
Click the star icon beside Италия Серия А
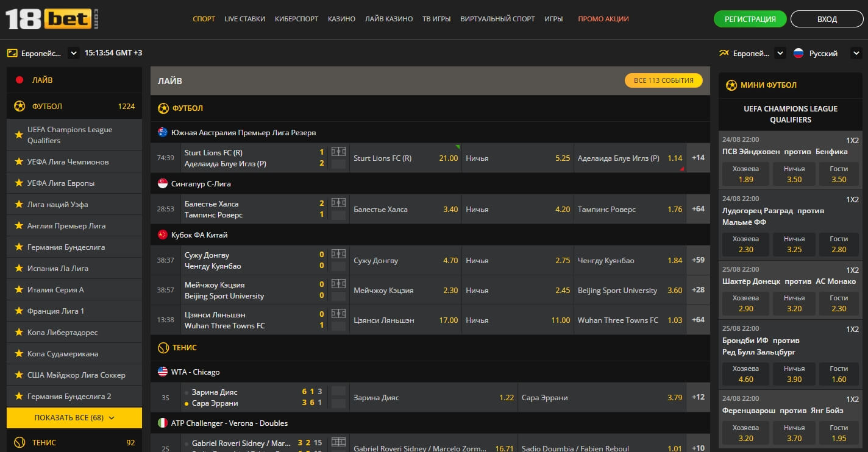click(19, 289)
